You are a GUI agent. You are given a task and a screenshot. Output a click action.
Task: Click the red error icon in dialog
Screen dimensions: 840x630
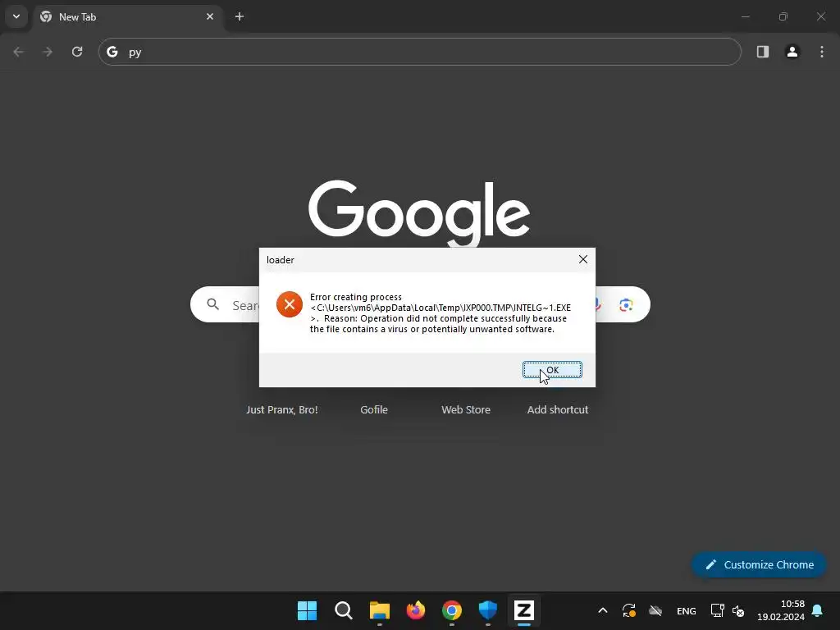(x=290, y=304)
